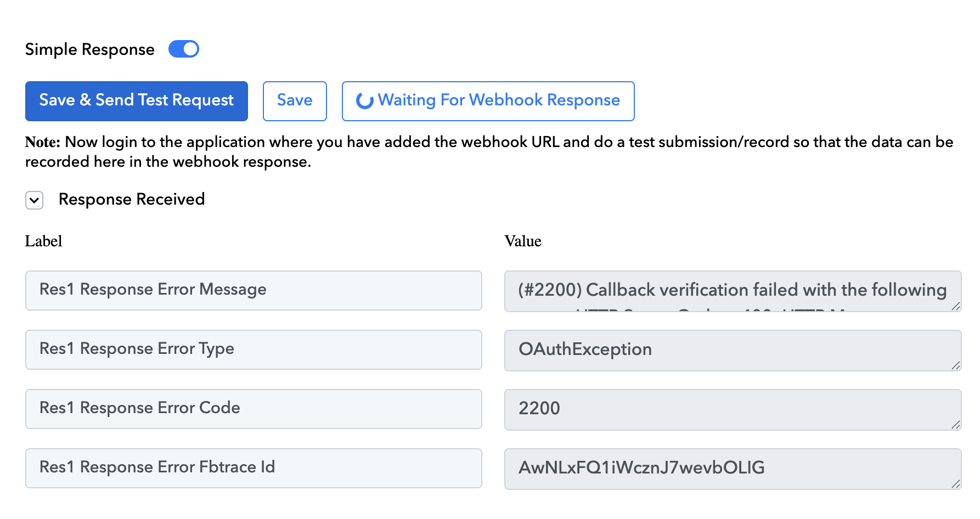Click the Response Received heading

point(132,199)
